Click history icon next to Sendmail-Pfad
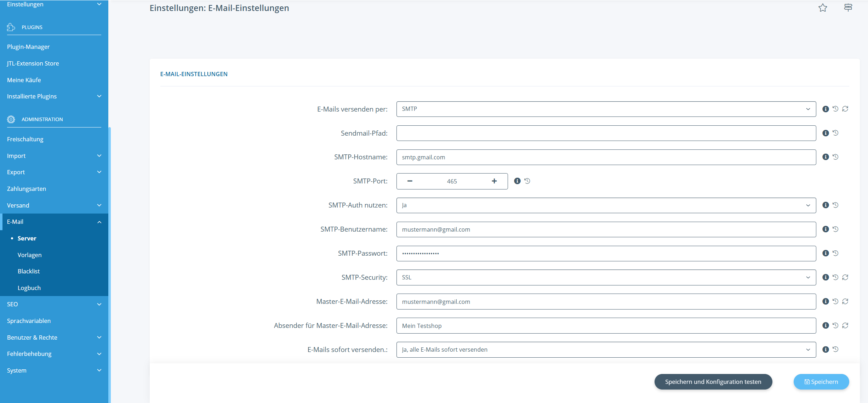 pyautogui.click(x=835, y=133)
